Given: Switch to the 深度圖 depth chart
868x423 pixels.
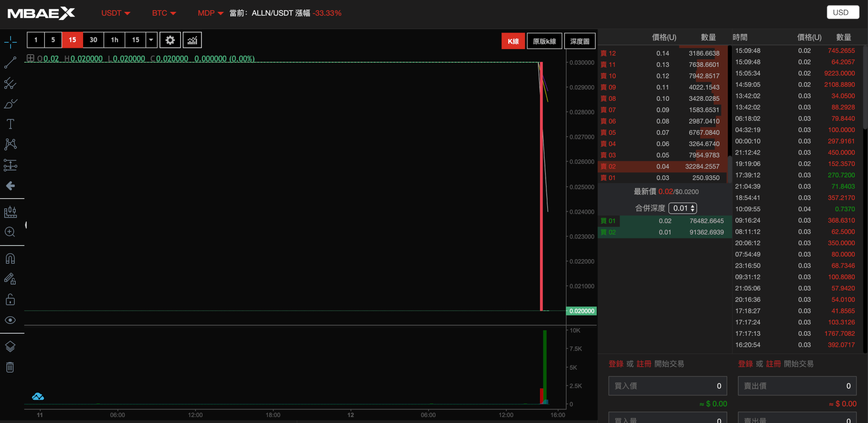Looking at the screenshot, I should coord(580,41).
